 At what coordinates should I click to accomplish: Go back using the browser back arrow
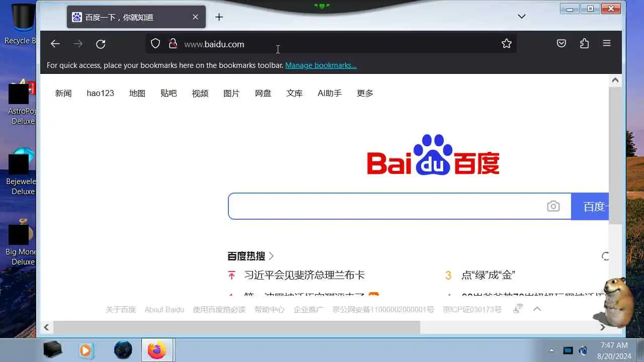tap(55, 44)
